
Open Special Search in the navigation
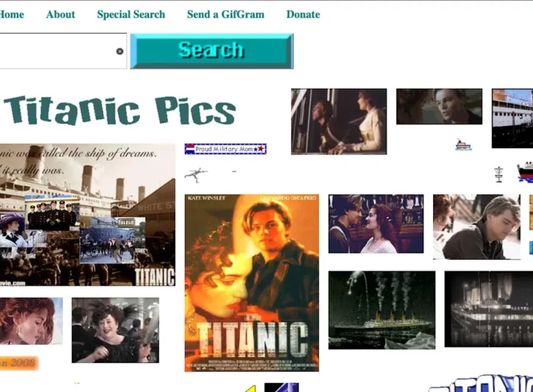click(x=131, y=14)
